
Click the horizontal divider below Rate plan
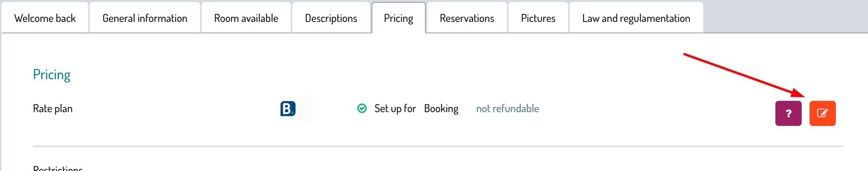point(438,146)
